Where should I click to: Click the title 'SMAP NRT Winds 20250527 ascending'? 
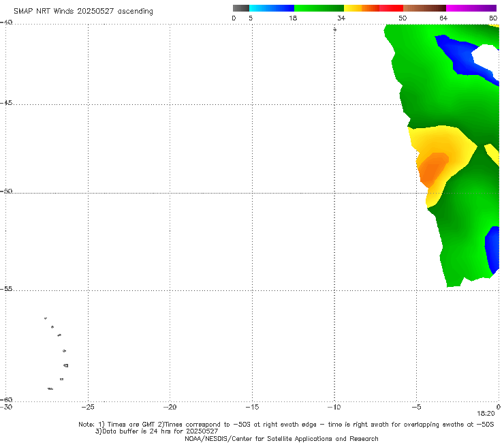point(83,11)
